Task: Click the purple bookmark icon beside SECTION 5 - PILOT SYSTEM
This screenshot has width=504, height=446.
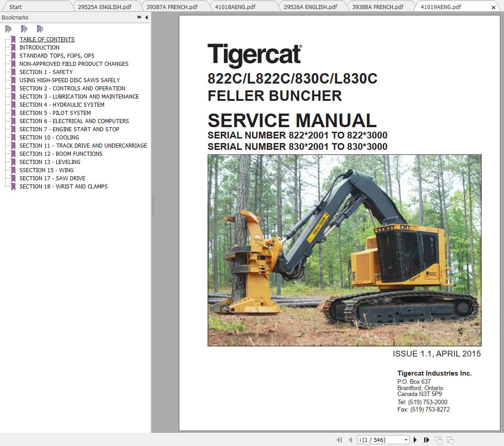Action: point(13,113)
